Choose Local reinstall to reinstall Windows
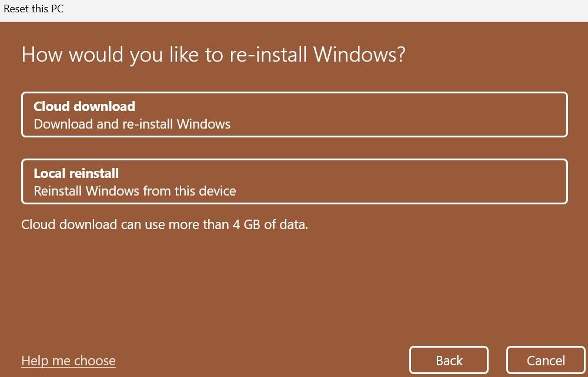 click(294, 181)
